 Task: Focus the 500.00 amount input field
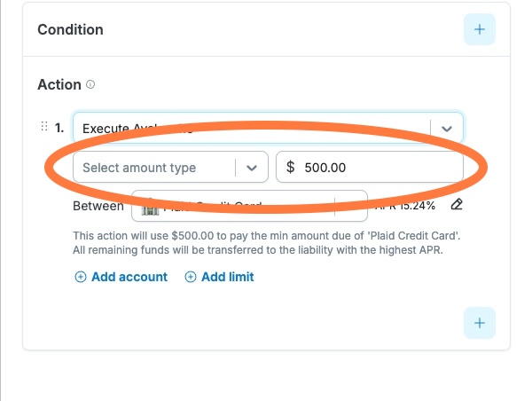tap(370, 167)
